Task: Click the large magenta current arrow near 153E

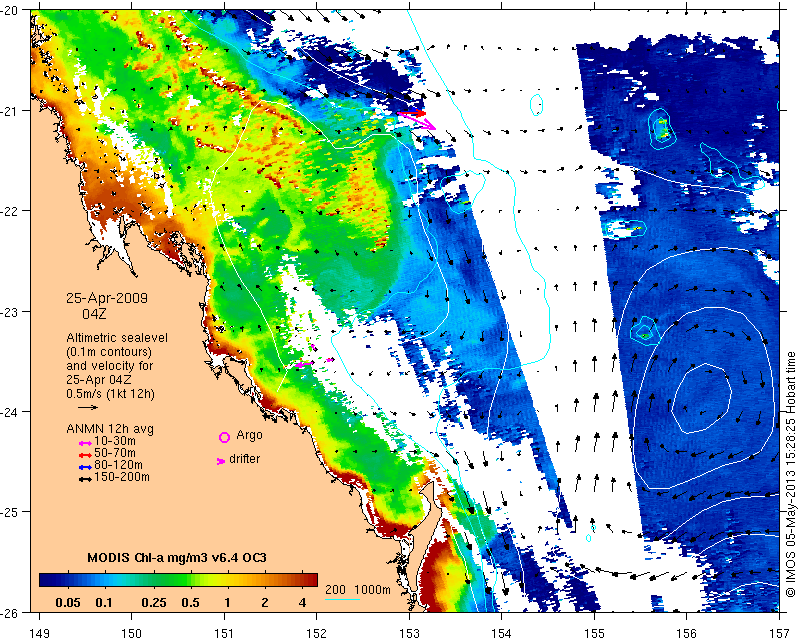Action: pos(417,120)
